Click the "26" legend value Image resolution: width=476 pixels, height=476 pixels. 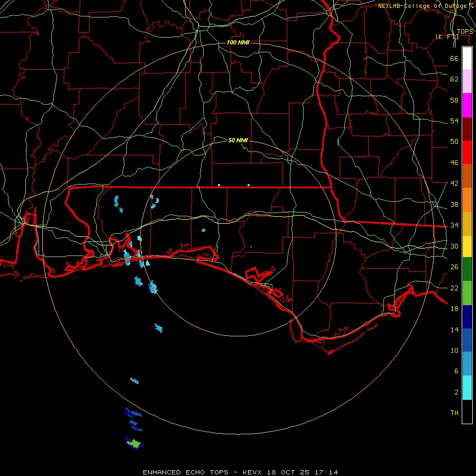coord(454,267)
